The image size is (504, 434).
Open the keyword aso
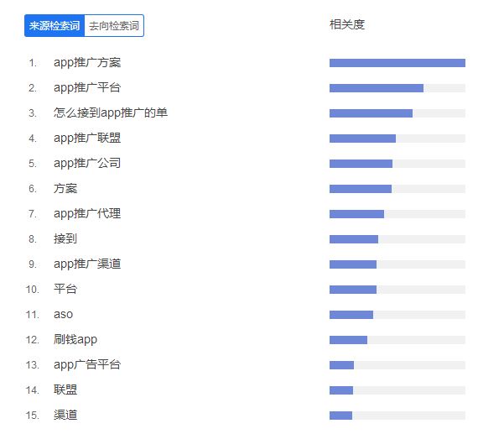click(x=64, y=314)
